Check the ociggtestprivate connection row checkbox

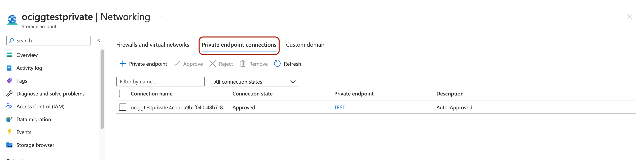tap(122, 107)
